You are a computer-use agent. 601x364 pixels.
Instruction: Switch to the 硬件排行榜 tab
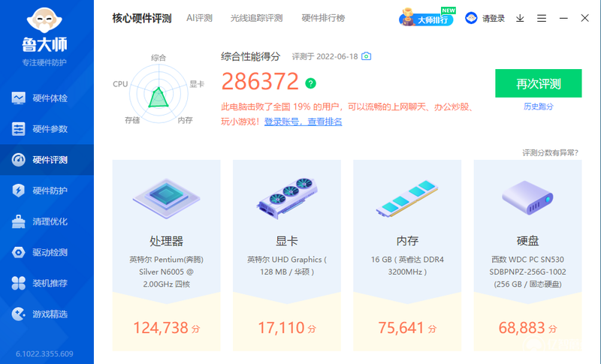click(323, 18)
